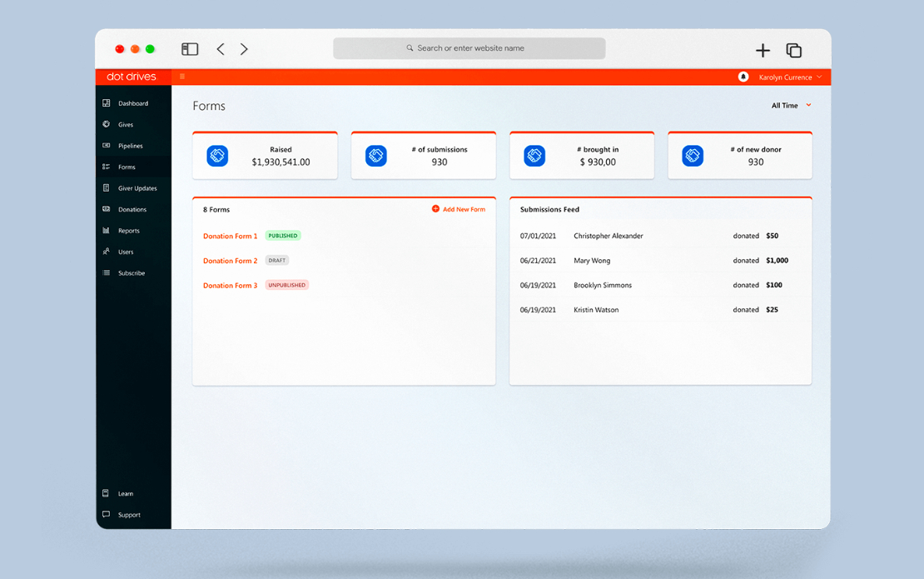The width and height of the screenshot is (924, 579).
Task: Click the plus icon beside Add New Form
Action: [x=435, y=209]
